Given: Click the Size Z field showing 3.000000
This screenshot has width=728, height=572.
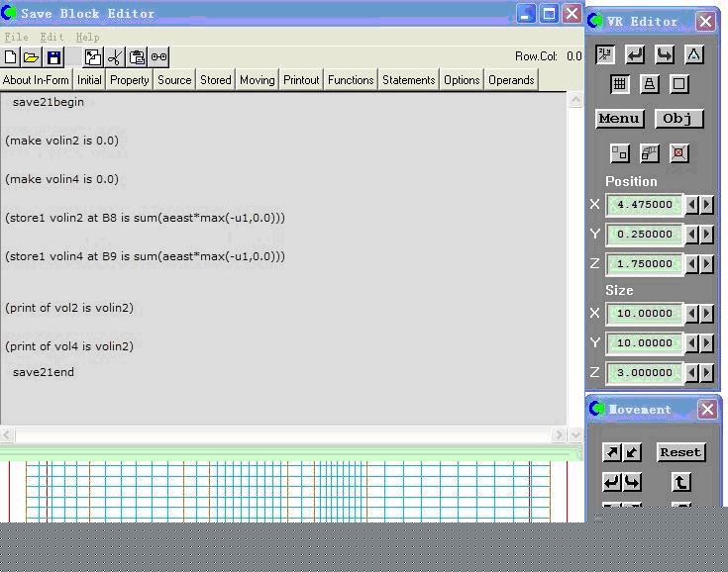Looking at the screenshot, I should tap(645, 373).
